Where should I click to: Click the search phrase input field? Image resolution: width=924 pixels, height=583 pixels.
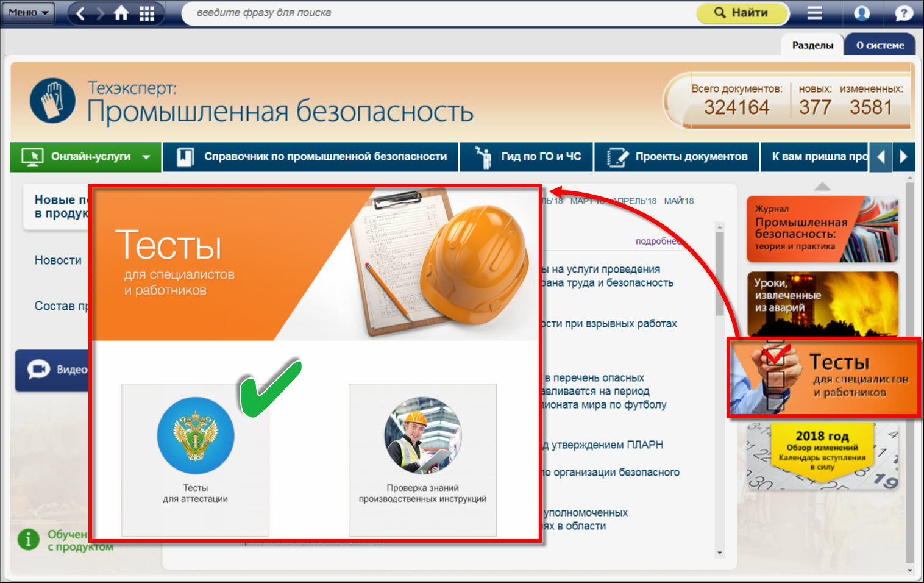[439, 13]
